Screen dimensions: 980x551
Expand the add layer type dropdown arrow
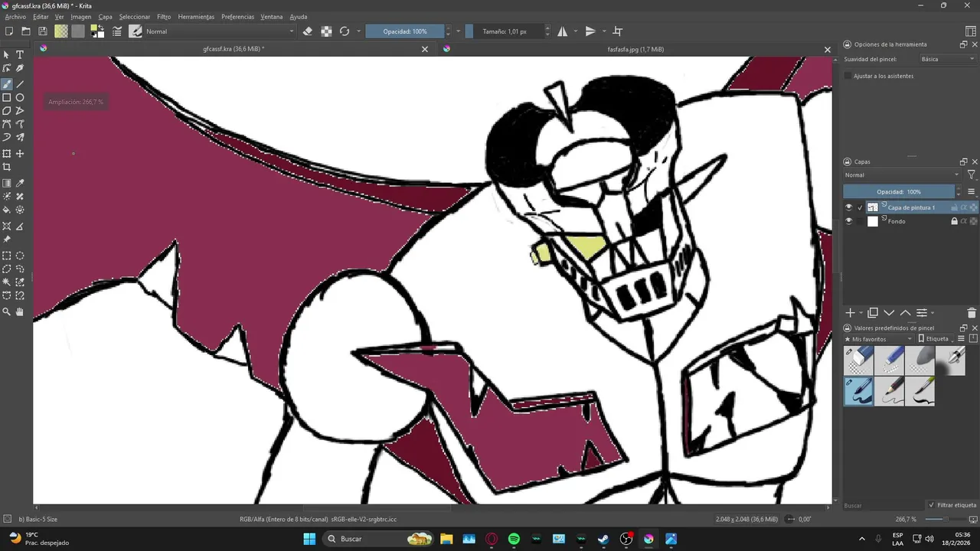[861, 313]
